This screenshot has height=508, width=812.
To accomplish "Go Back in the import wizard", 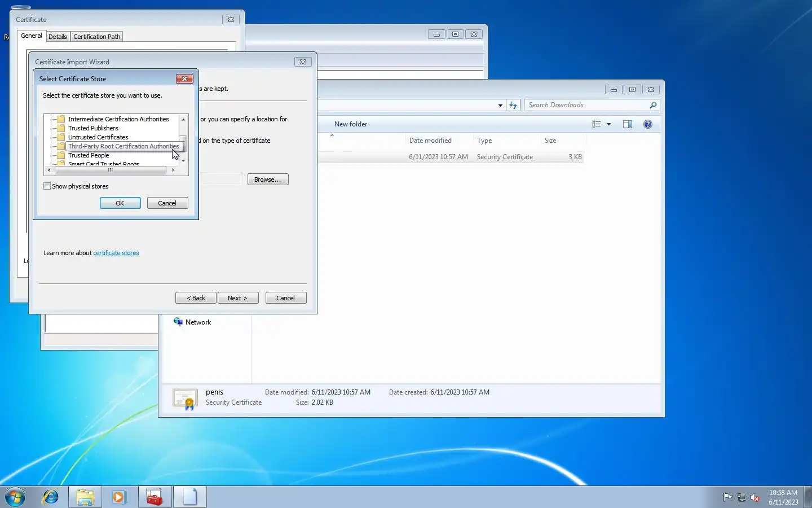I will [x=196, y=298].
